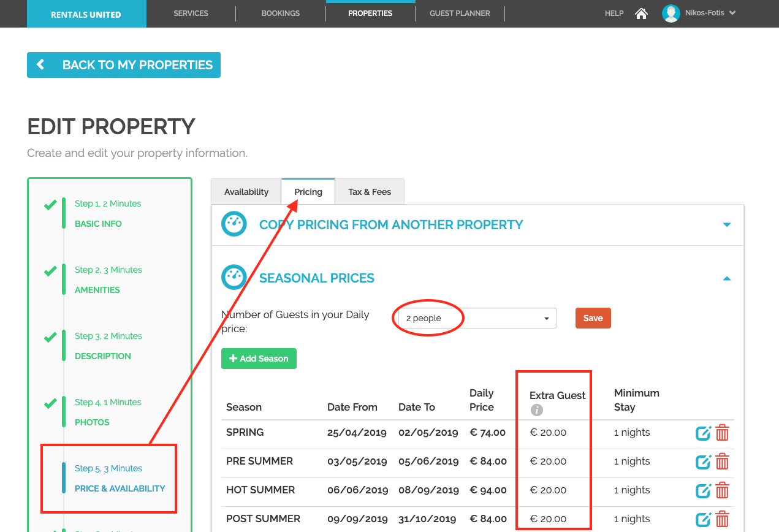The height and width of the screenshot is (532, 779).
Task: Delete the HOT SUMMER season
Action: point(723,490)
